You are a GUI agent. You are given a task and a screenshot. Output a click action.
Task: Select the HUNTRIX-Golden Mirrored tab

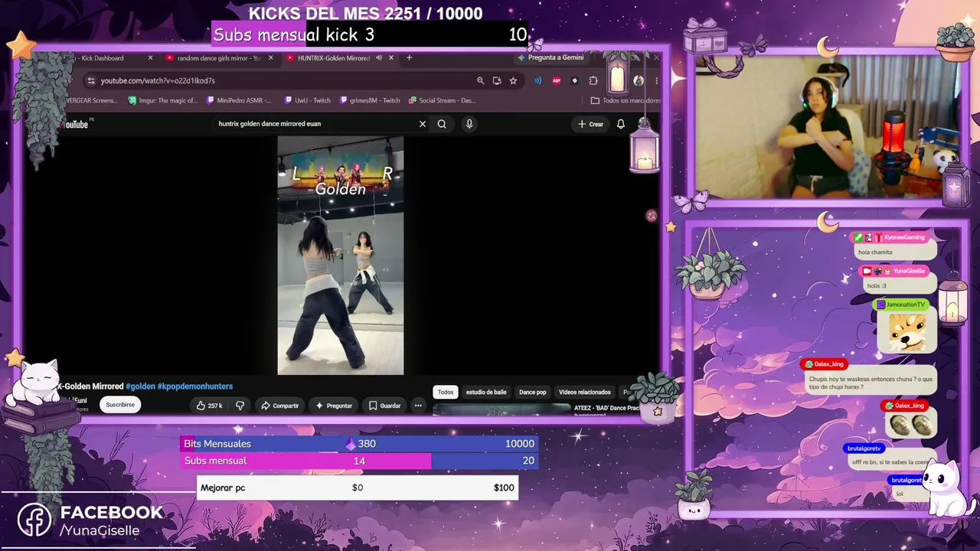click(333, 58)
